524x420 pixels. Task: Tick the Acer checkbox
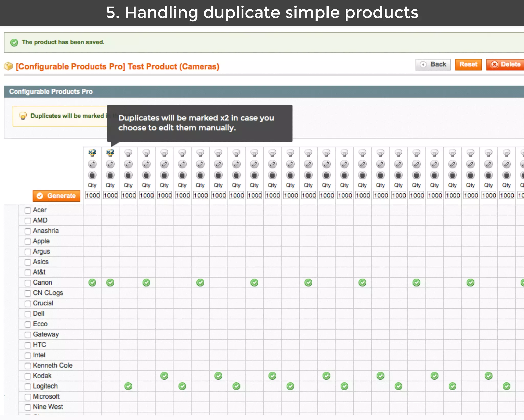click(x=28, y=210)
